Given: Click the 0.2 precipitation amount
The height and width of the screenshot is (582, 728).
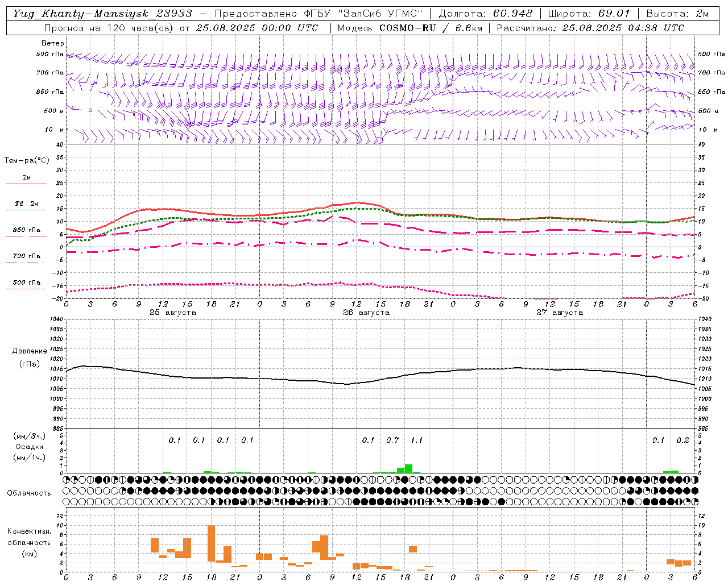Looking at the screenshot, I should 682,440.
